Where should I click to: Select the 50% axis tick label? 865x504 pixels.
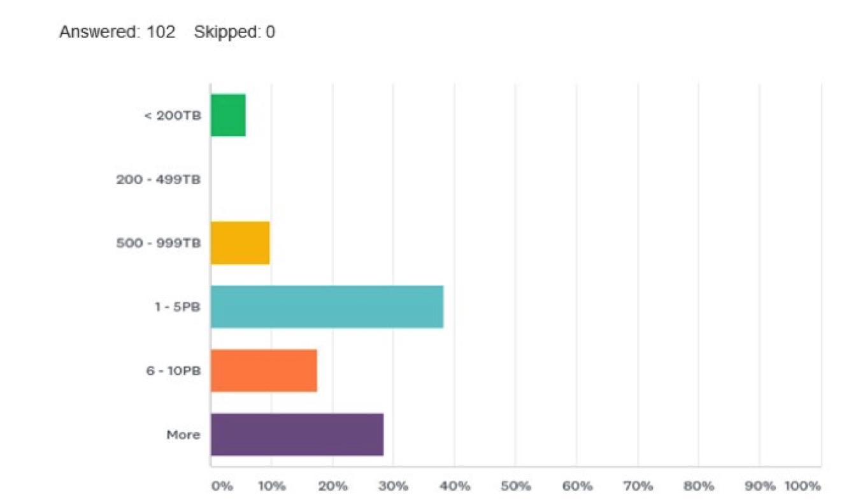click(515, 487)
